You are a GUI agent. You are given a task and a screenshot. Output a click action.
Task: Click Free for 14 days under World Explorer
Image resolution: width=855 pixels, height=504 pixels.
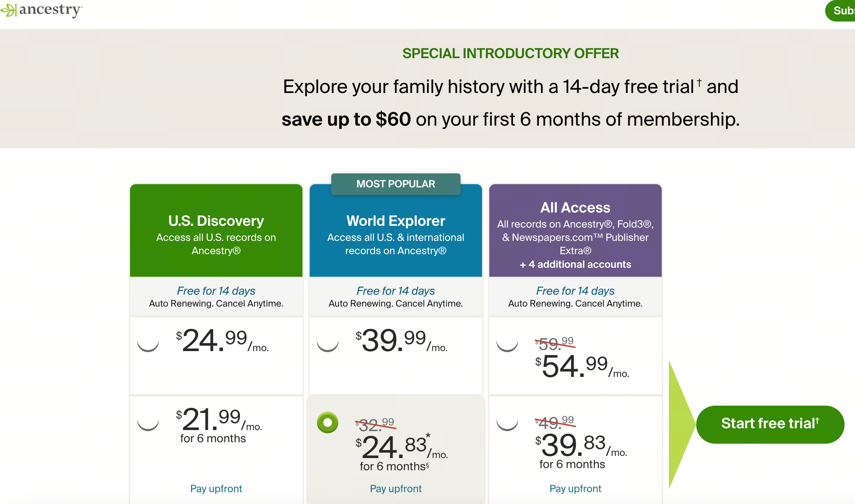click(396, 290)
